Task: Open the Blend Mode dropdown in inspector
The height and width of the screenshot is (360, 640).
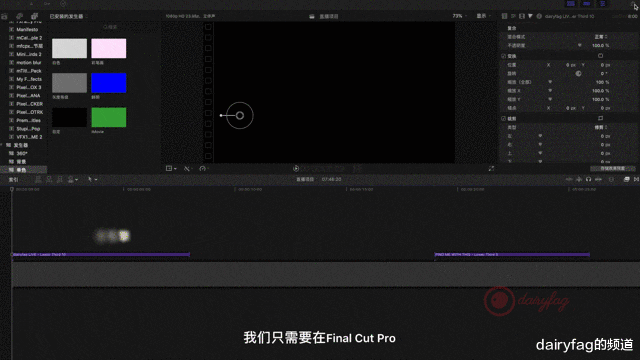Action: pos(601,37)
